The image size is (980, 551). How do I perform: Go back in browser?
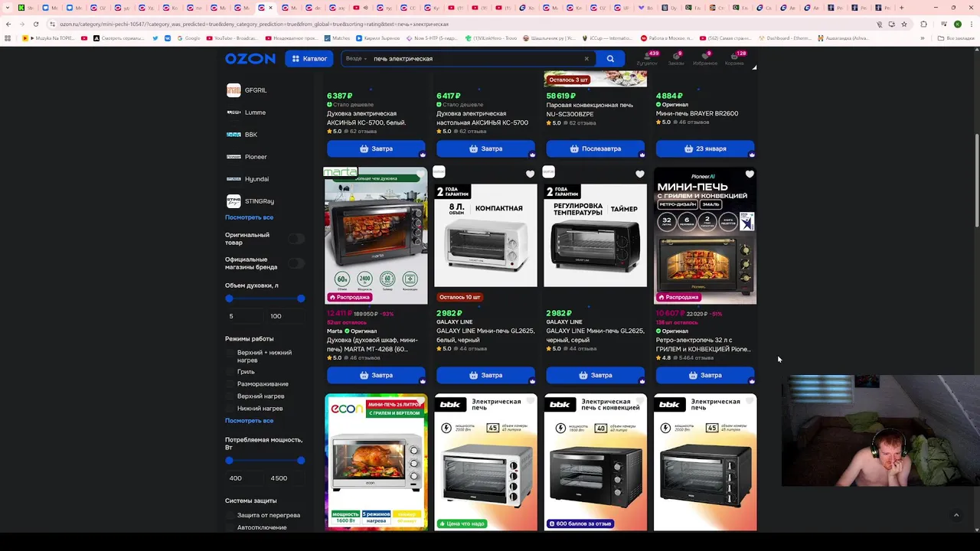8,24
